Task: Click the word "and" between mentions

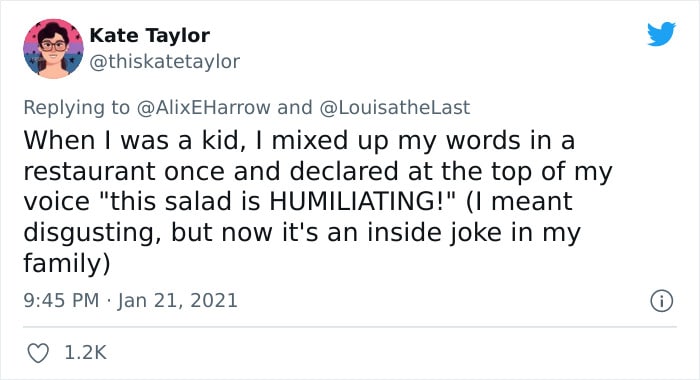Action: (x=295, y=108)
